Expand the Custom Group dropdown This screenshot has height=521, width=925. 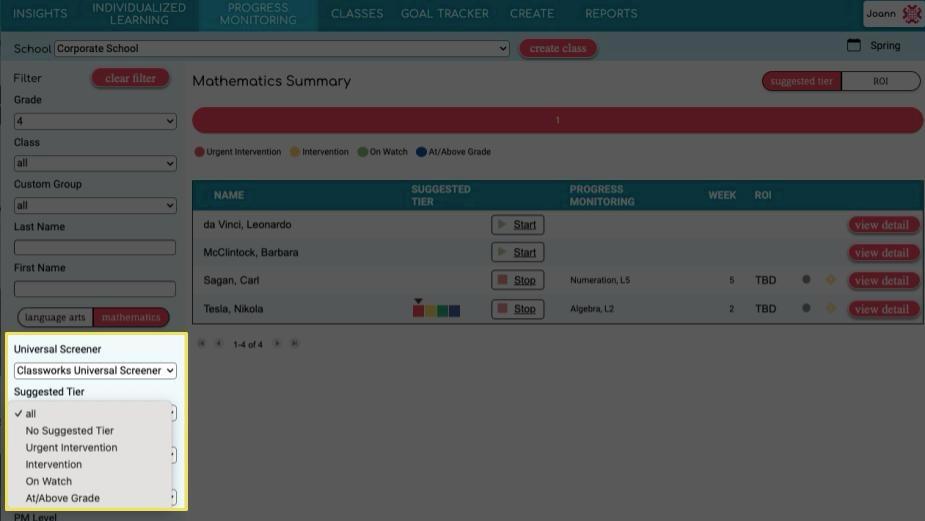pyautogui.click(x=95, y=205)
